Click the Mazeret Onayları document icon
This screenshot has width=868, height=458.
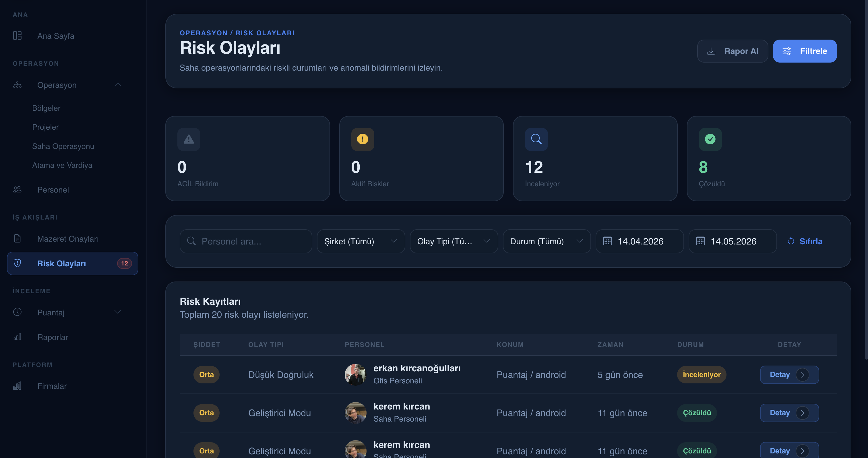tap(17, 238)
